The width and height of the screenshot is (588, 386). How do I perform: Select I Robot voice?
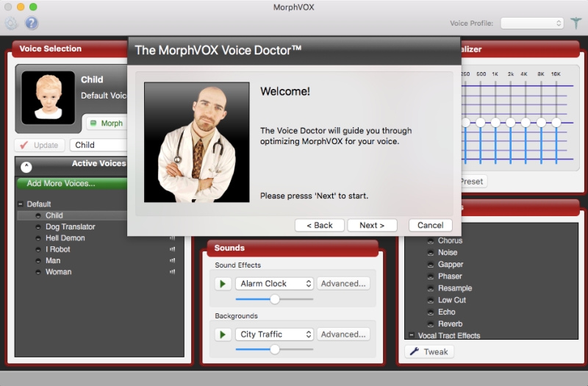click(x=58, y=249)
